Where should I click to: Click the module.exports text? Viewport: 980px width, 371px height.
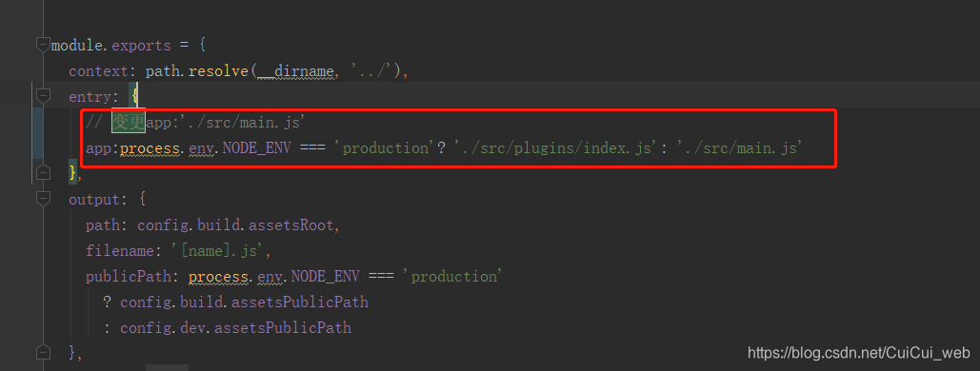110,46
